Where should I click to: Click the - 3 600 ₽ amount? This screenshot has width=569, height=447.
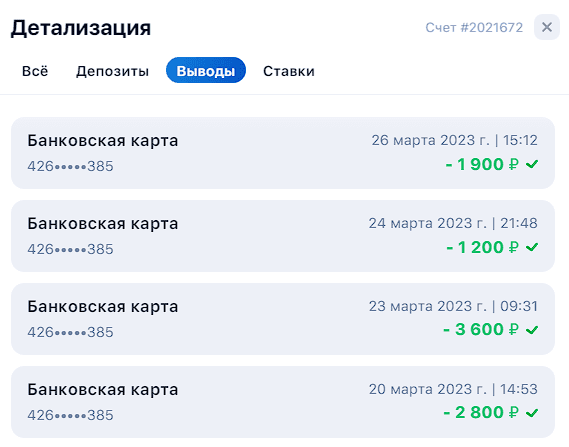tap(481, 329)
